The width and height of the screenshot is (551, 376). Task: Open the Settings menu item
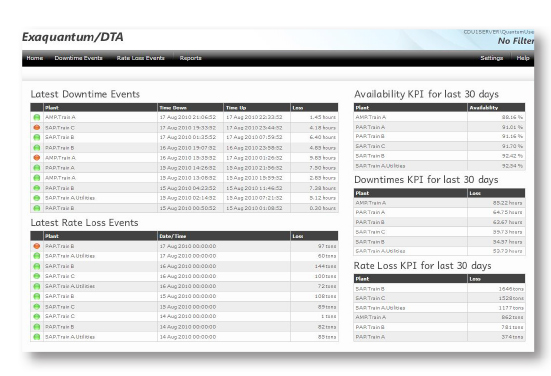pyautogui.click(x=492, y=58)
